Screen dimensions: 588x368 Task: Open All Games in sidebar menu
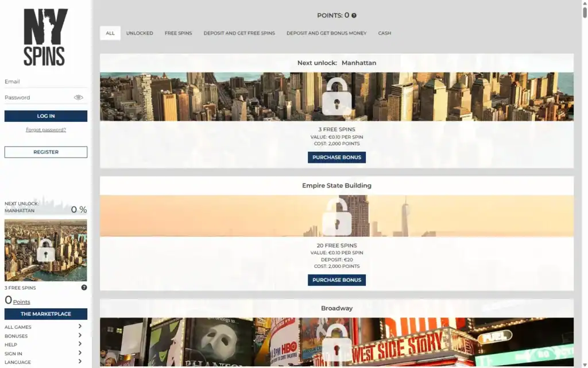pyautogui.click(x=18, y=327)
